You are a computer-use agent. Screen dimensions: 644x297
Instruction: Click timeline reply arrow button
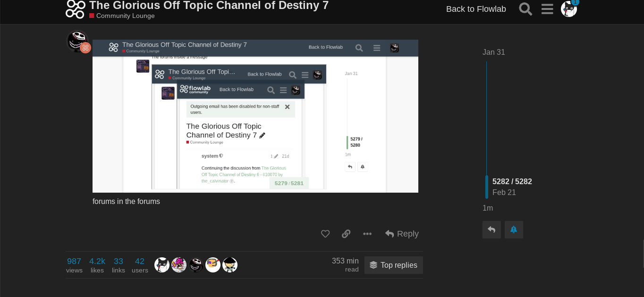click(x=491, y=229)
